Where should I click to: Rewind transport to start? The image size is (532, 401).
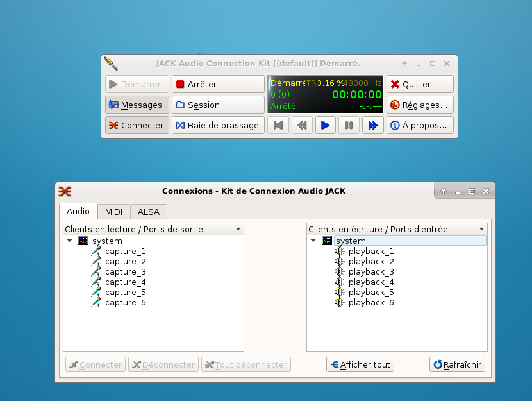pyautogui.click(x=278, y=125)
